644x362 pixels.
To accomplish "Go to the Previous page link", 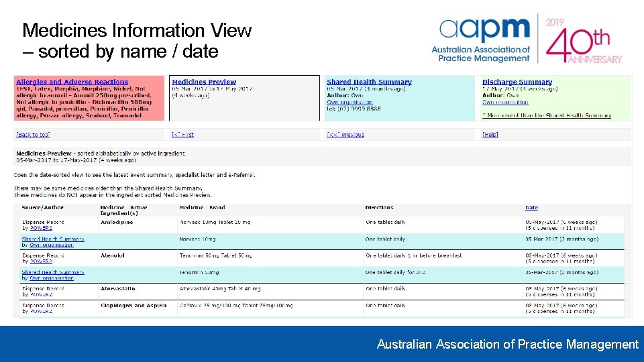I will click(x=345, y=134).
